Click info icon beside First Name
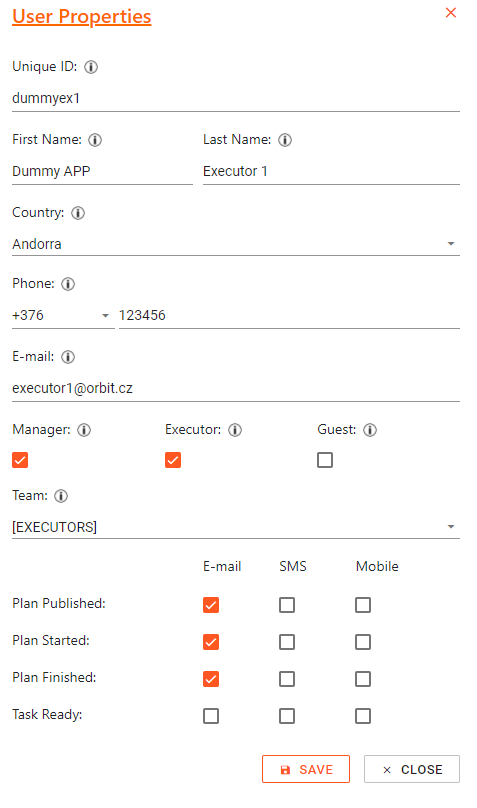The height and width of the screenshot is (808, 477). click(x=95, y=140)
